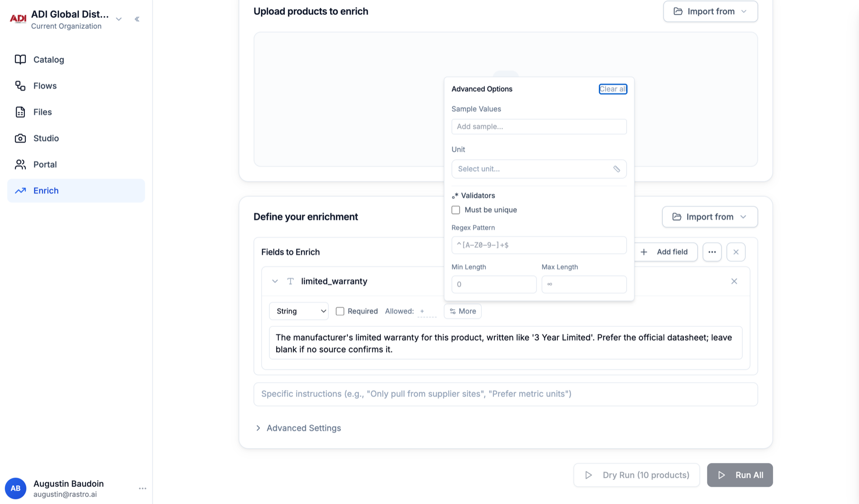The width and height of the screenshot is (859, 504).
Task: Click the Files document icon
Action: pyautogui.click(x=20, y=112)
